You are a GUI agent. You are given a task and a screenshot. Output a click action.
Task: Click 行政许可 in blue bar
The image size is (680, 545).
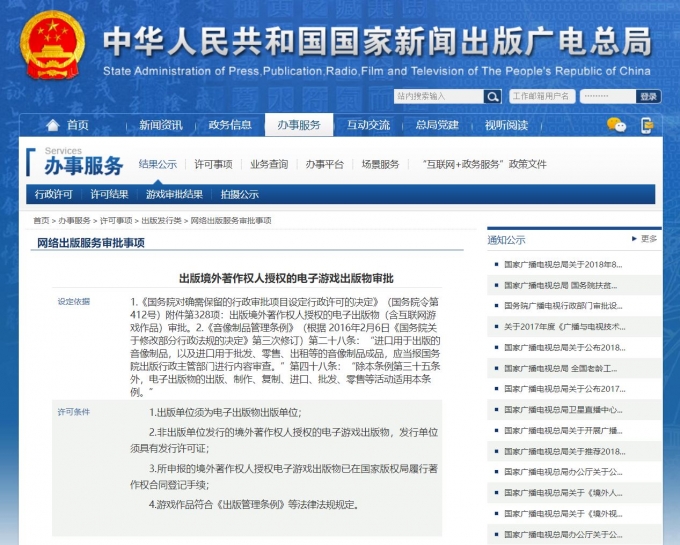(53, 194)
